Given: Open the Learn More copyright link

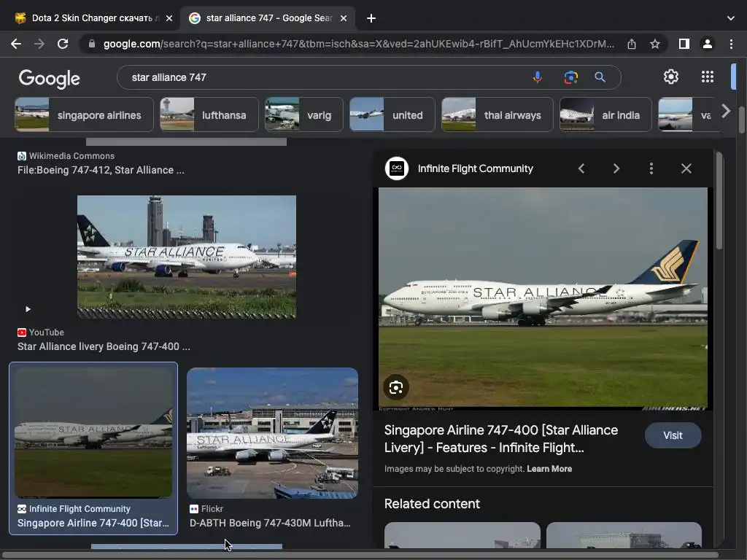Looking at the screenshot, I should coord(549,469).
